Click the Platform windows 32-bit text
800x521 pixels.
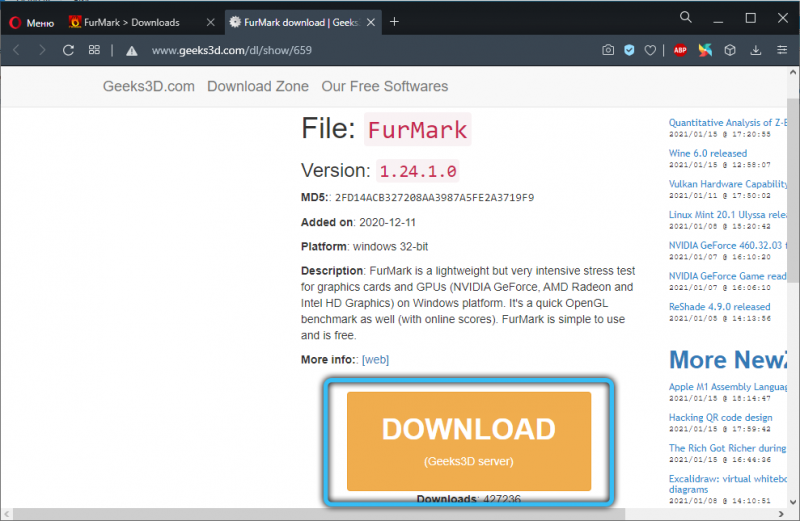(x=390, y=246)
